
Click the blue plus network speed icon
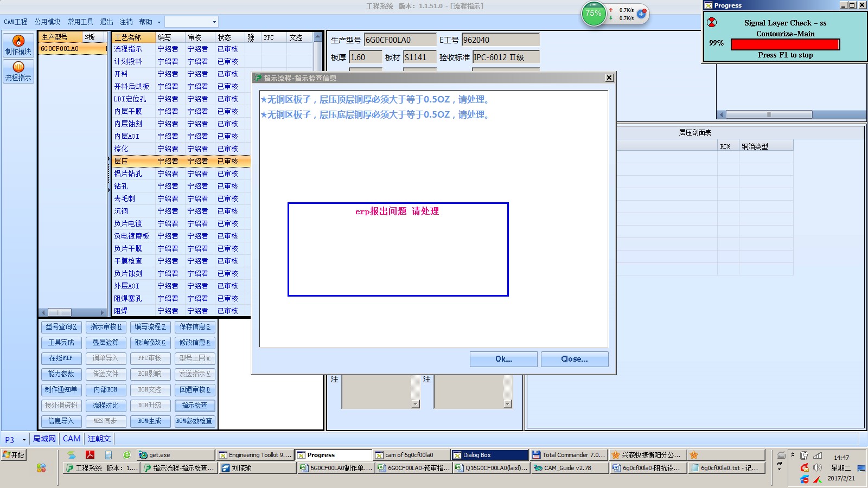(x=642, y=14)
